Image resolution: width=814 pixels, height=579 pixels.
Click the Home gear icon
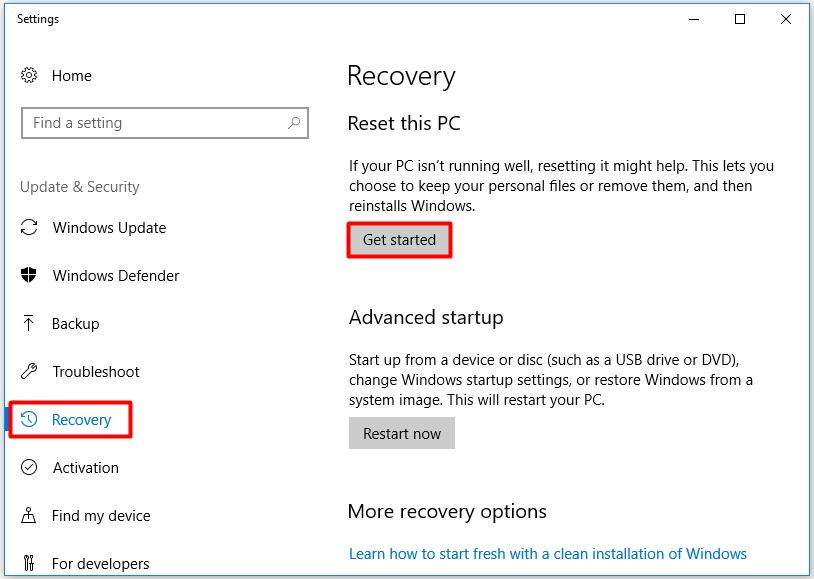tap(29, 76)
